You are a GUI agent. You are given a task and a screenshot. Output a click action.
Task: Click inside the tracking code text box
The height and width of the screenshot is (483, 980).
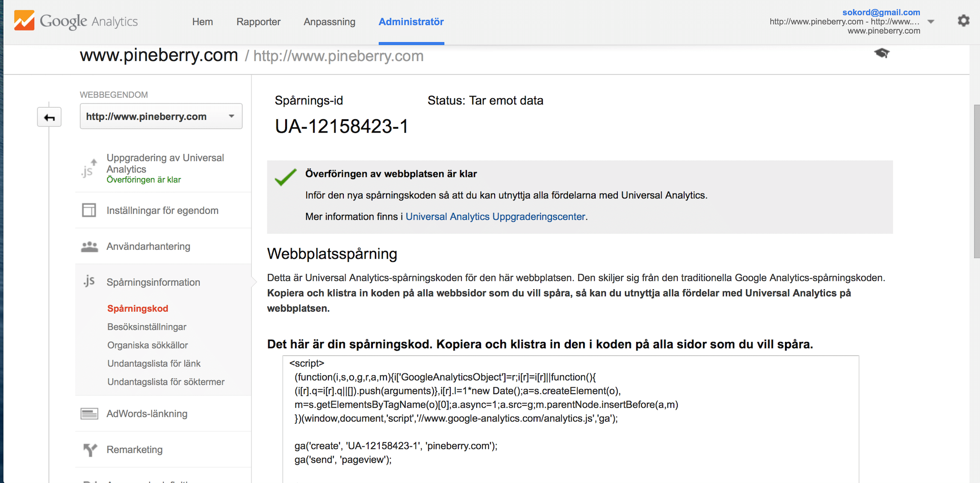click(570, 419)
